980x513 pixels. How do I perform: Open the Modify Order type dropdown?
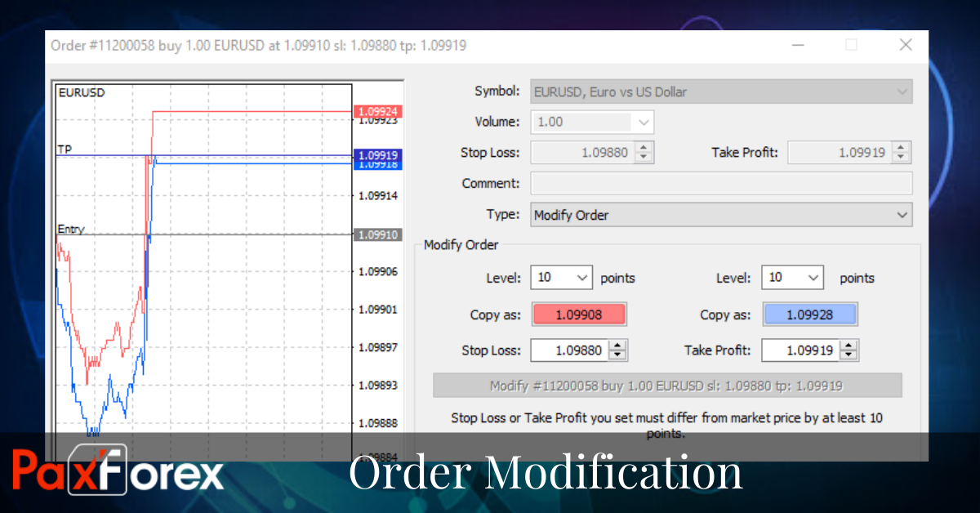(902, 214)
